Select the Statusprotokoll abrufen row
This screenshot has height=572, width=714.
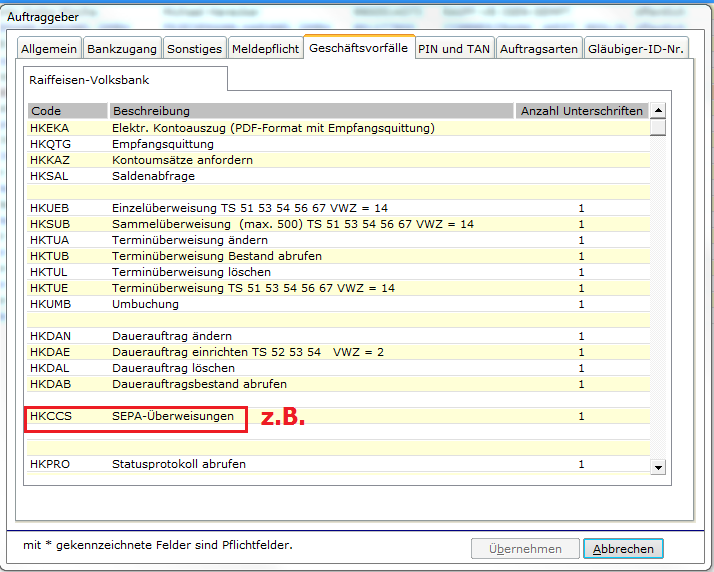(x=338, y=464)
